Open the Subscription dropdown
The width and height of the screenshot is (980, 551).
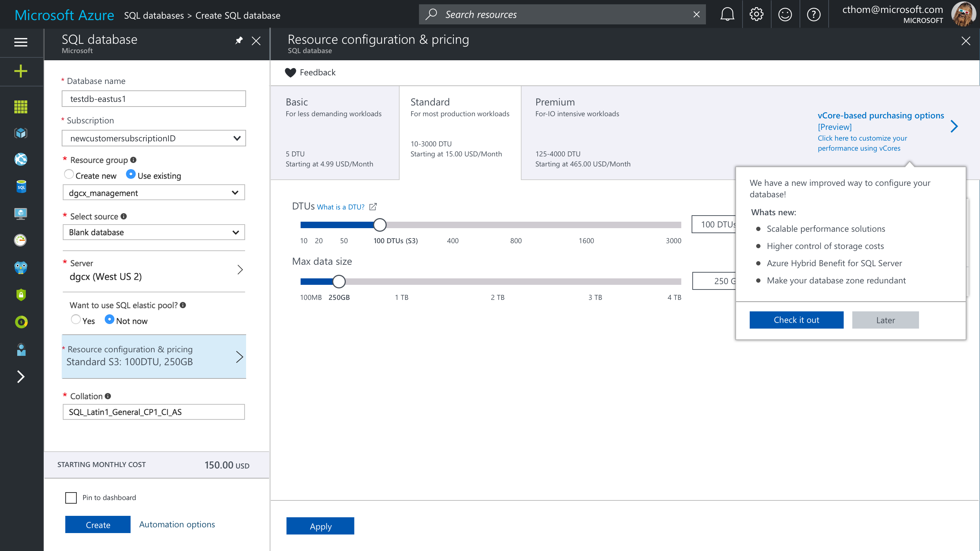pyautogui.click(x=154, y=138)
